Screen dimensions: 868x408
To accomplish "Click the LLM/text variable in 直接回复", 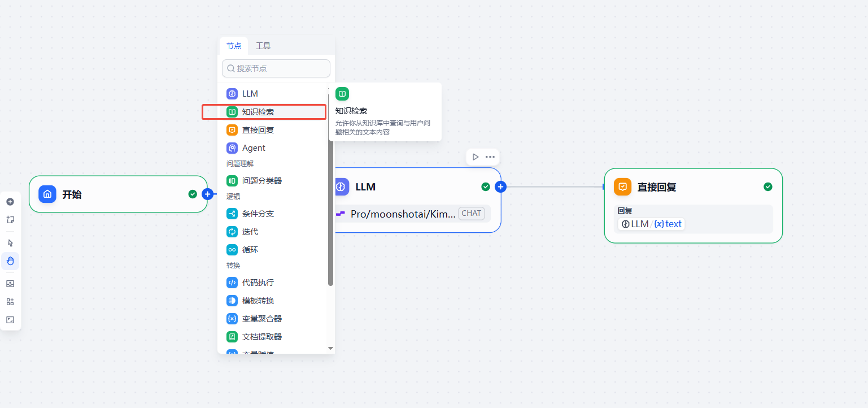I will (651, 224).
